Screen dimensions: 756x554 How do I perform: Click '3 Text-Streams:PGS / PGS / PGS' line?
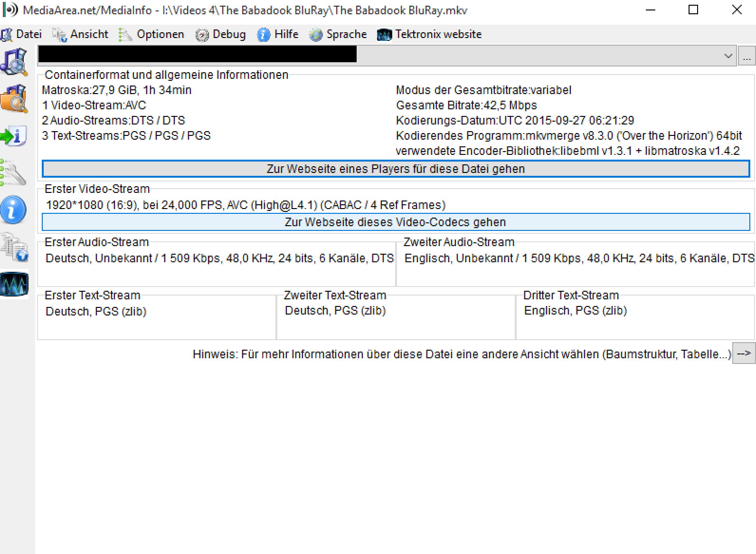coord(126,135)
